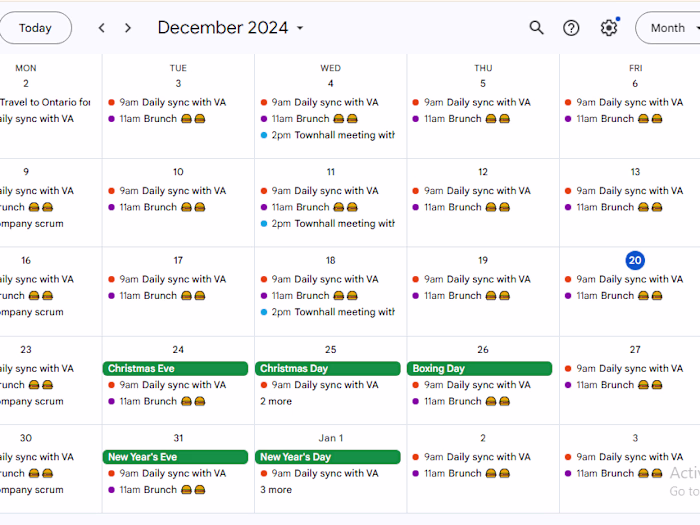Select date number 3 under TUE
Image resolution: width=700 pixels, height=525 pixels.
(178, 83)
